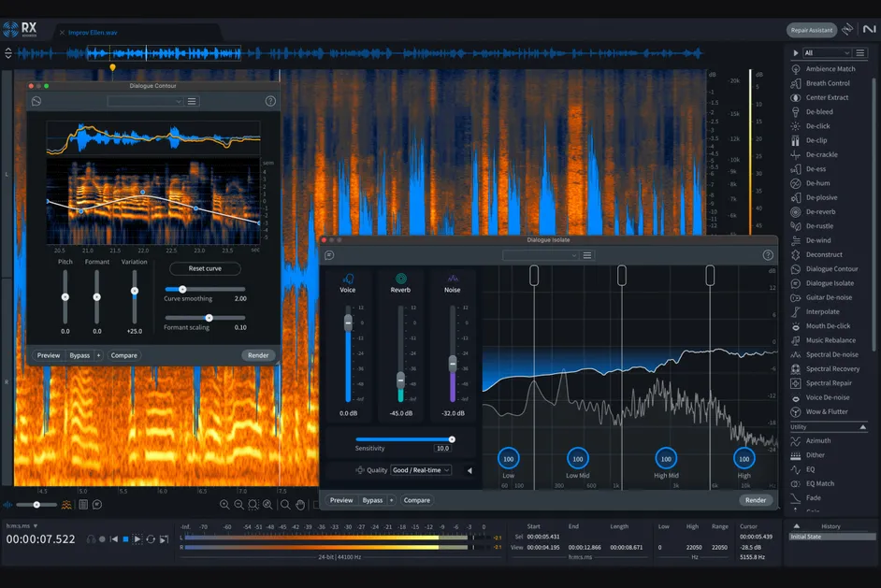Toggle Bypass in the Dialogue Contour window

tap(79, 355)
